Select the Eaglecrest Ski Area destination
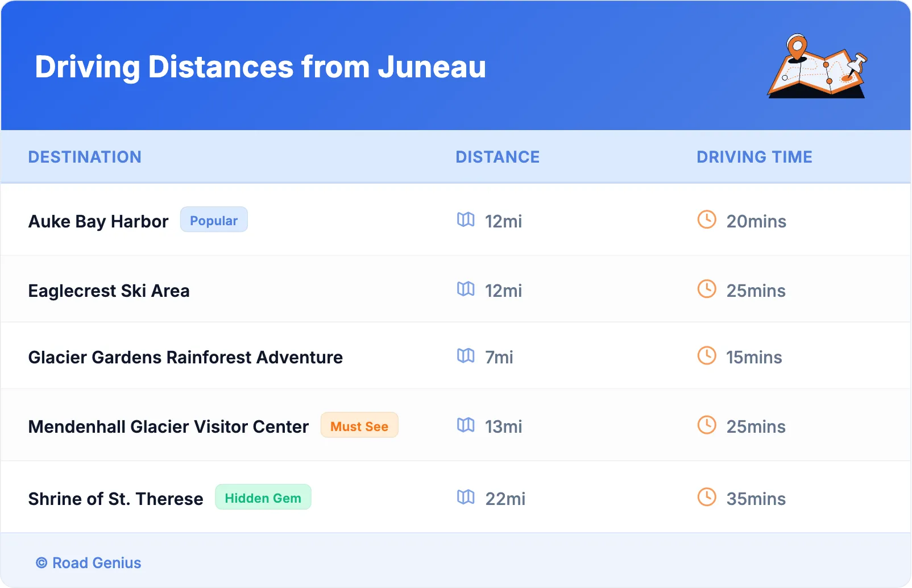 (x=109, y=291)
